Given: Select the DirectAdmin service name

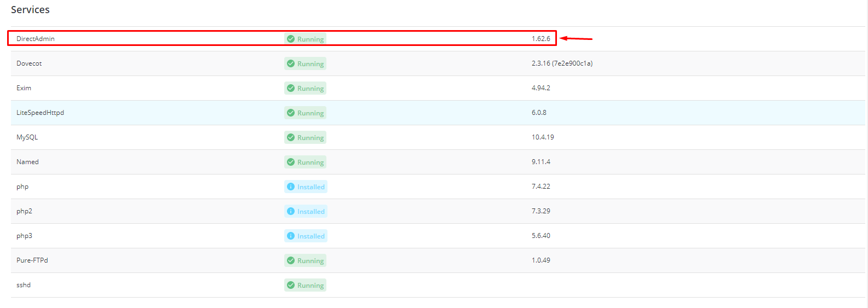Looking at the screenshot, I should pyautogui.click(x=36, y=39).
